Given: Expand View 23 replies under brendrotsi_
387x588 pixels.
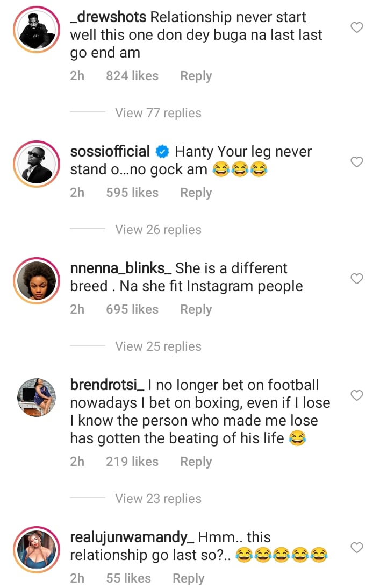Looking at the screenshot, I should [x=158, y=499].
